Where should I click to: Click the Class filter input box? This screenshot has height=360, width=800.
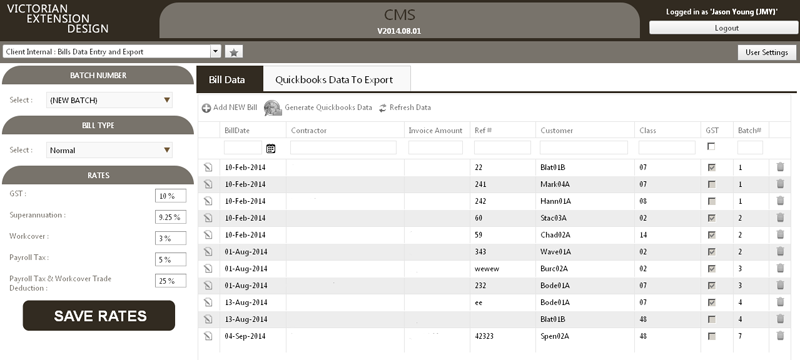click(x=667, y=148)
